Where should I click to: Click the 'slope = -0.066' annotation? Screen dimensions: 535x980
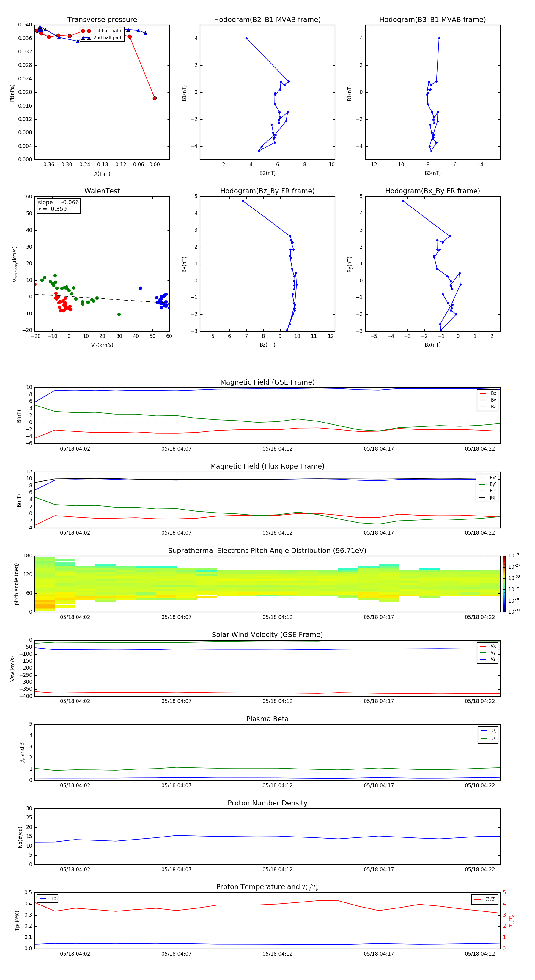(x=58, y=203)
